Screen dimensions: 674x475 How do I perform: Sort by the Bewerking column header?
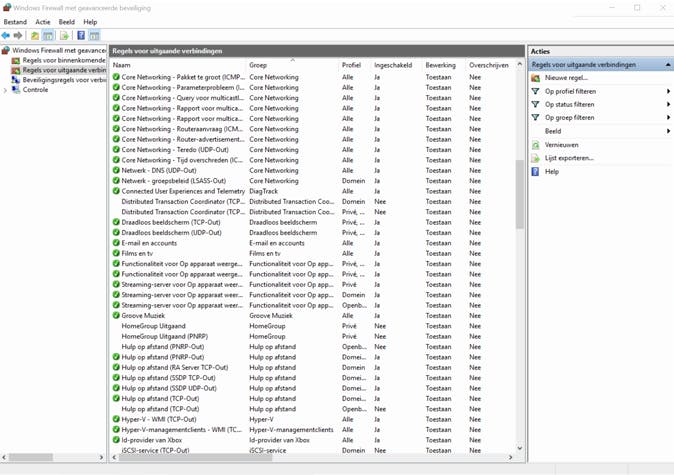click(444, 65)
